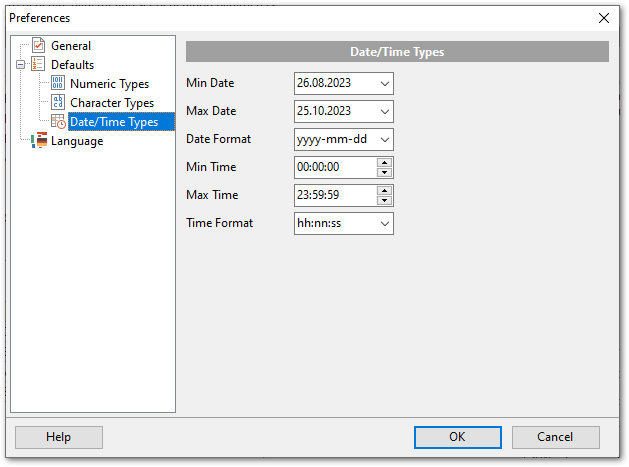Increase Max Time with up arrow
The width and height of the screenshot is (629, 467).
click(x=384, y=191)
